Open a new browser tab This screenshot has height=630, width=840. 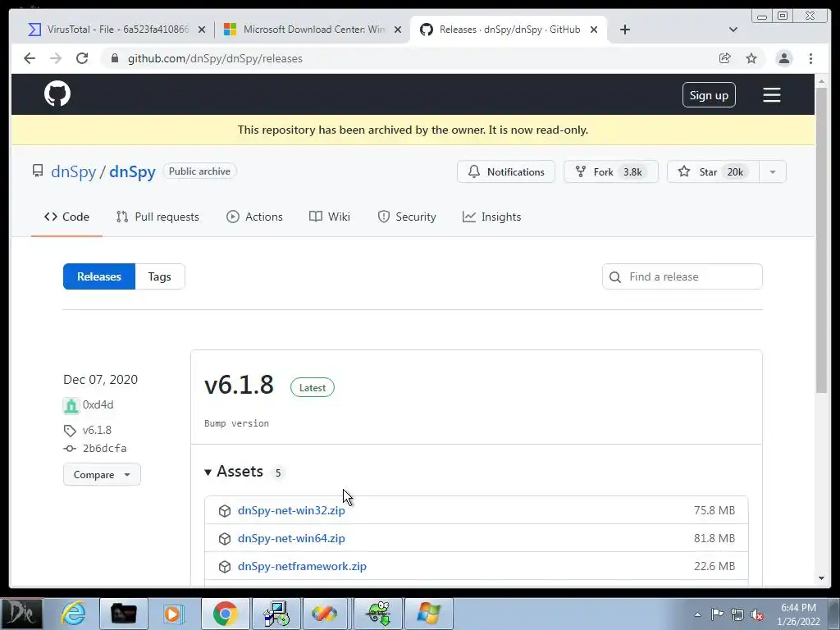[x=624, y=30]
